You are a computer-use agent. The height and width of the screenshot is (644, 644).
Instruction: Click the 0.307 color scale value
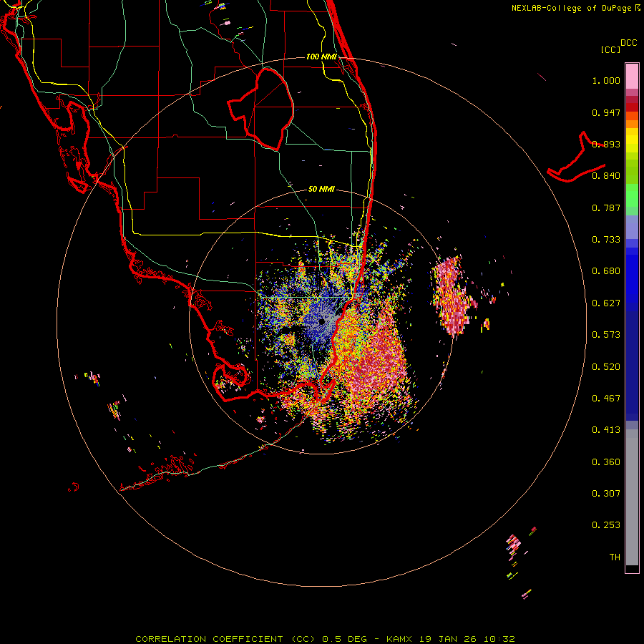click(606, 493)
